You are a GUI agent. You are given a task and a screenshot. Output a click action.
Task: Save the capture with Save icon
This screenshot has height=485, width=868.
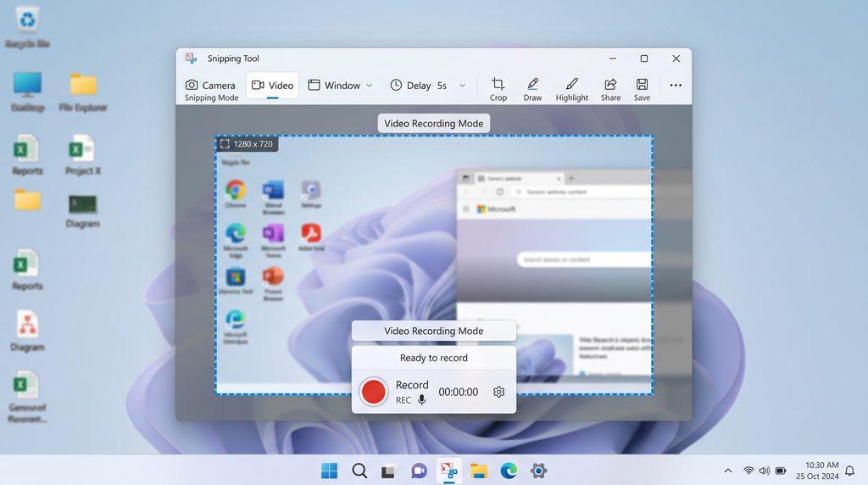[643, 89]
